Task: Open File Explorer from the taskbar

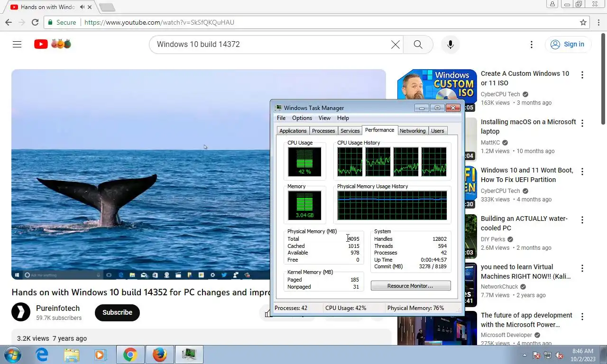Action: pos(72,355)
